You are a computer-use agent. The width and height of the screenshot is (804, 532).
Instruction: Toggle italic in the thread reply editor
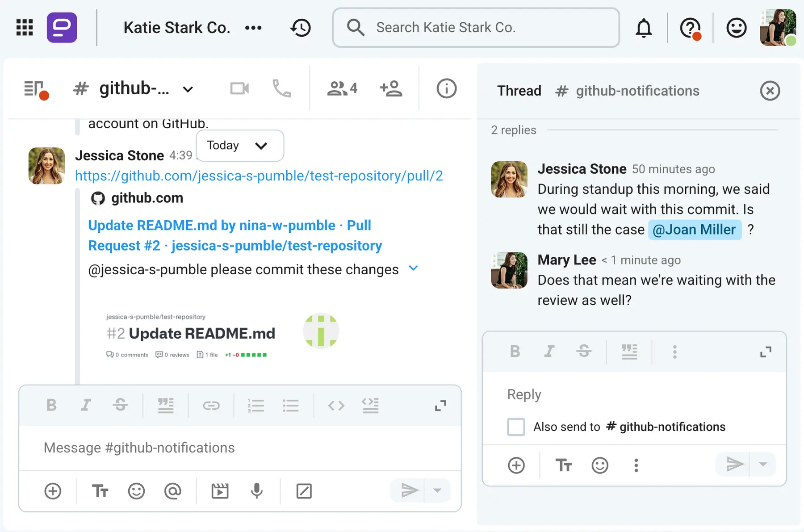pyautogui.click(x=549, y=352)
